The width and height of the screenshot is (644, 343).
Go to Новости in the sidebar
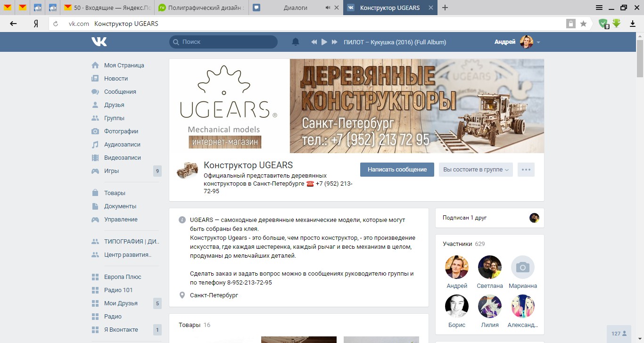coord(116,79)
